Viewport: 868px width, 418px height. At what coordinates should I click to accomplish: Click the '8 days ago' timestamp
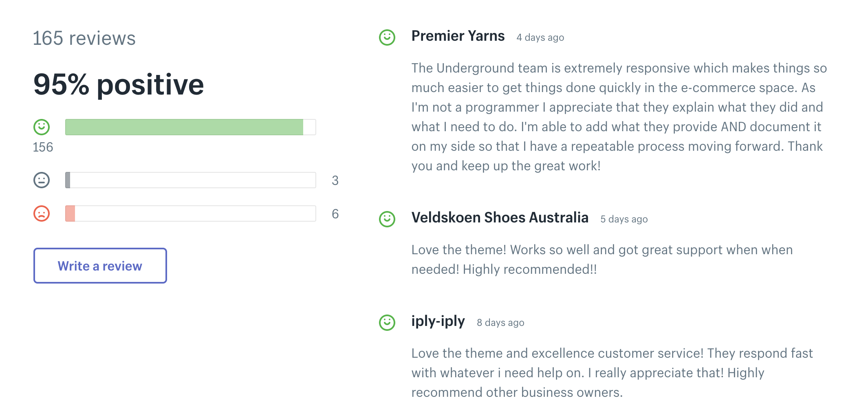pyautogui.click(x=500, y=323)
